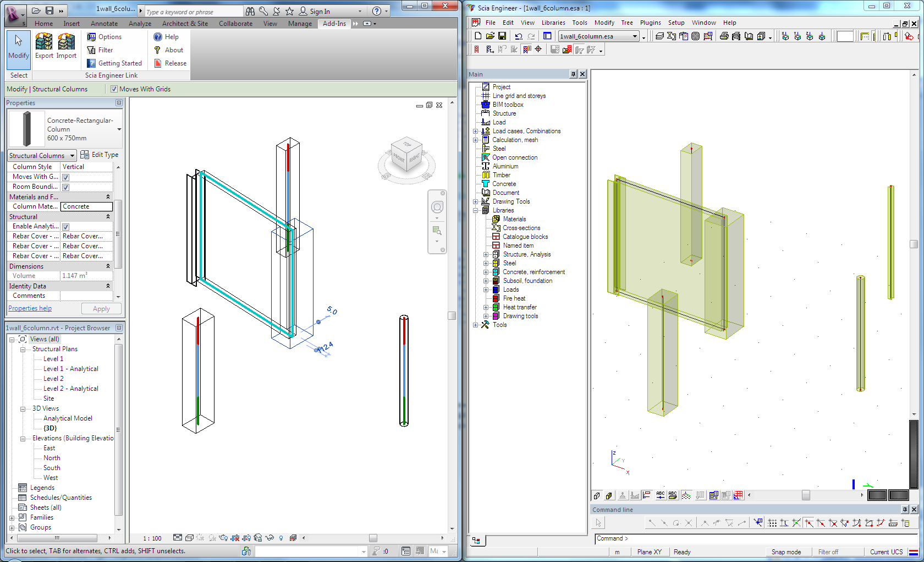
Task: Click the Reveal Hidden Elements lightbulb icon
Action: click(281, 538)
